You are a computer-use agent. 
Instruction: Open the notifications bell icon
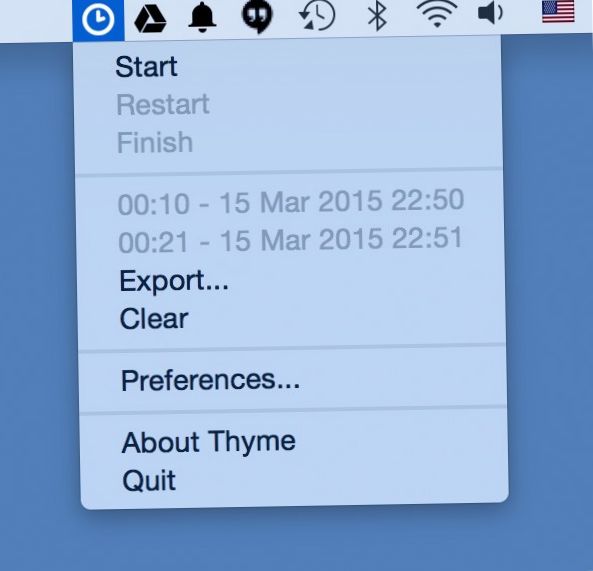pos(202,17)
